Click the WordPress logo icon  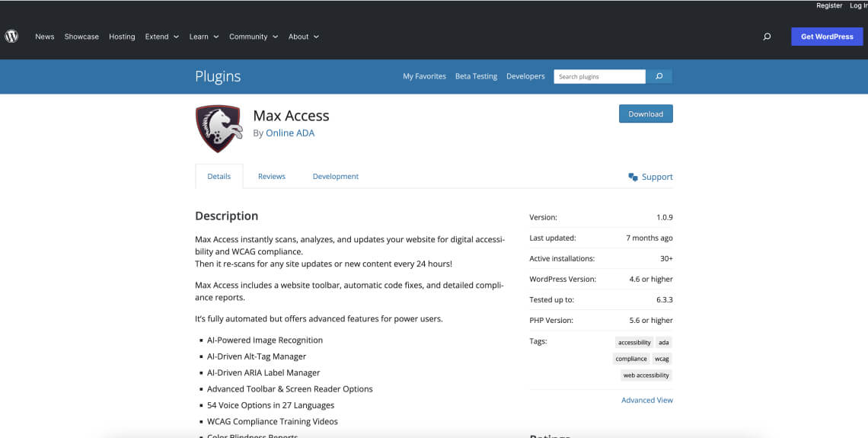(x=11, y=36)
